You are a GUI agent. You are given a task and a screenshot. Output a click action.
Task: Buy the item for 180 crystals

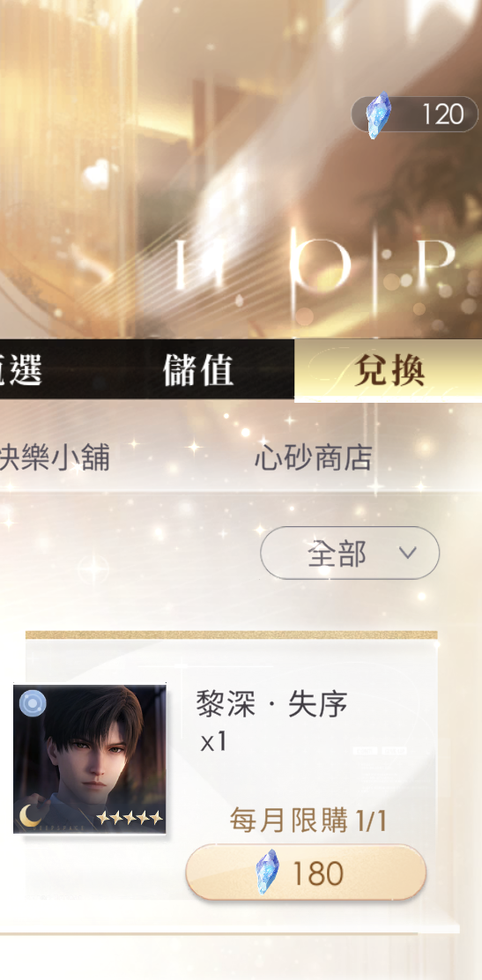click(306, 872)
